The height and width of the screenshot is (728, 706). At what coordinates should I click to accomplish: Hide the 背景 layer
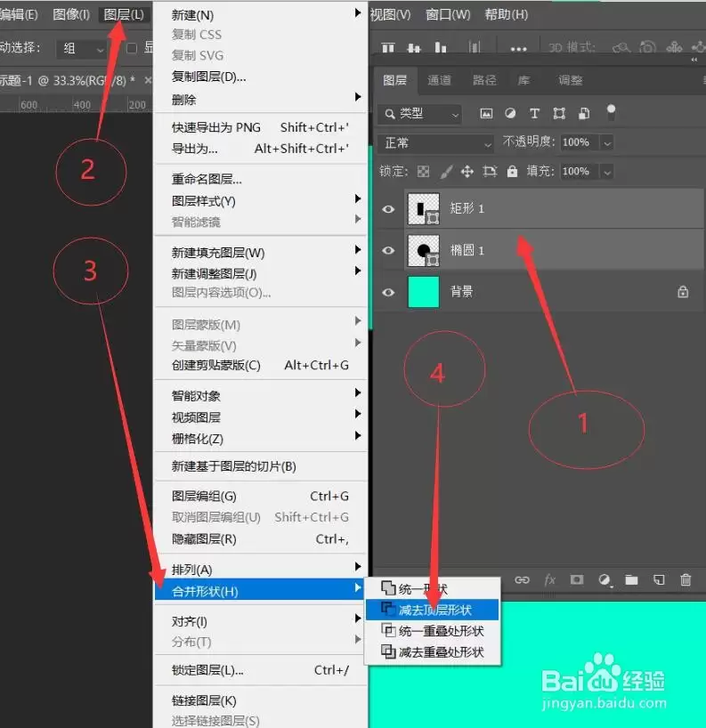tap(388, 293)
